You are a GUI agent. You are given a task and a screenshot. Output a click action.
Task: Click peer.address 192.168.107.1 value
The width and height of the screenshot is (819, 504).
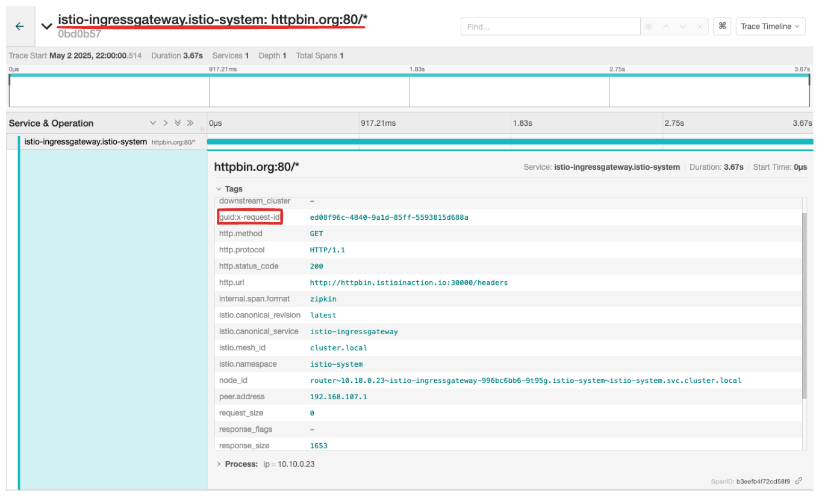pos(338,397)
